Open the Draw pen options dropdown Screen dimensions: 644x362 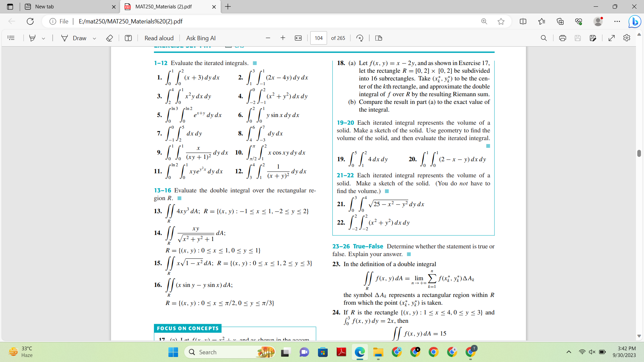tap(94, 38)
